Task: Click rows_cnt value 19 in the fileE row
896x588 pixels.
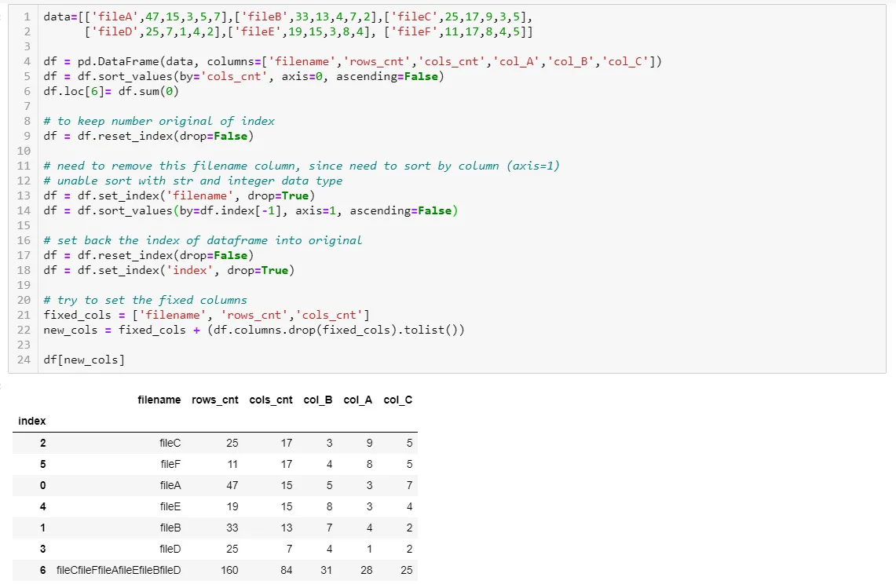Action: [232, 506]
